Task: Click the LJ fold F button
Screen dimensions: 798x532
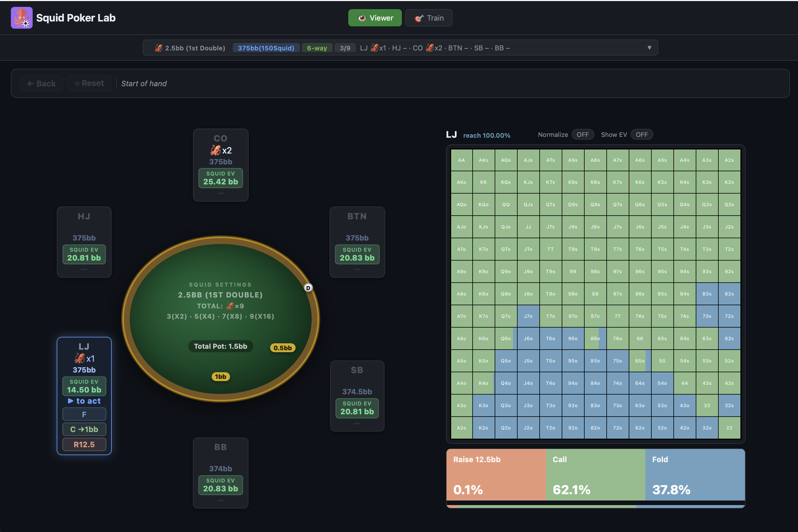Action: pos(84,414)
